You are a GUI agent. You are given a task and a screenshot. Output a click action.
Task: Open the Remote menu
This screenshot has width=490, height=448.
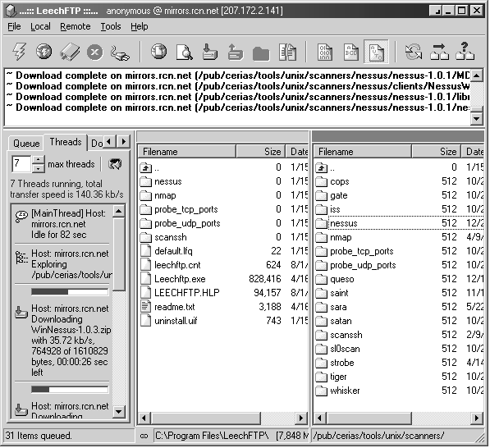pyautogui.click(x=76, y=26)
